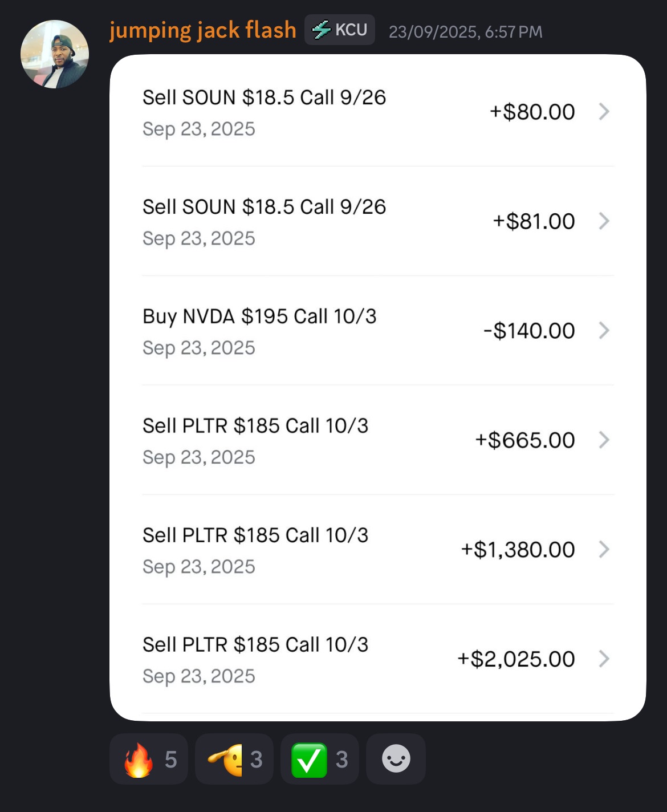
Task: Toggle the fire emoji reaction
Action: (149, 759)
